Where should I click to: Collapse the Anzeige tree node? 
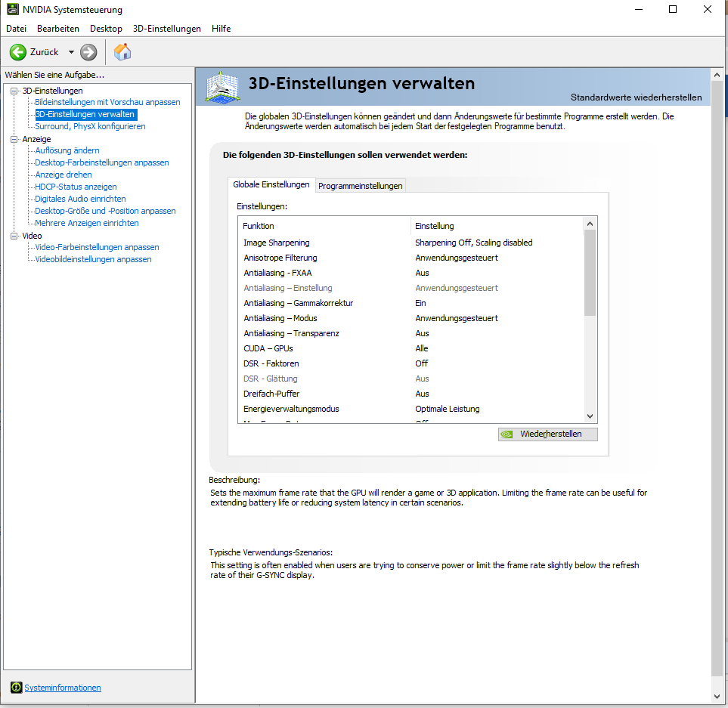coord(14,139)
